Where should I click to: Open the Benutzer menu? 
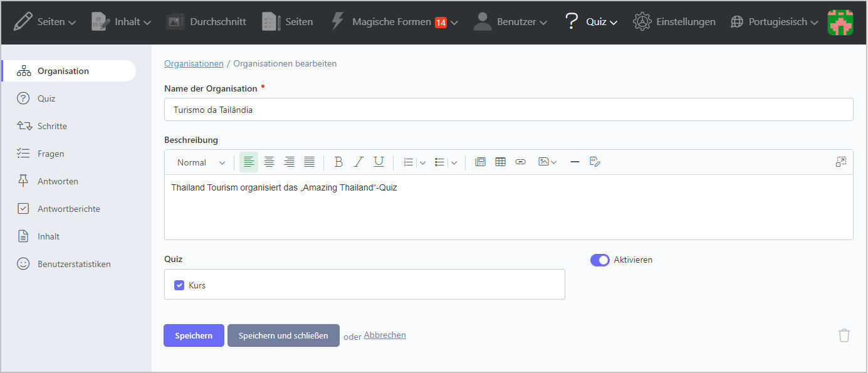[x=510, y=22]
